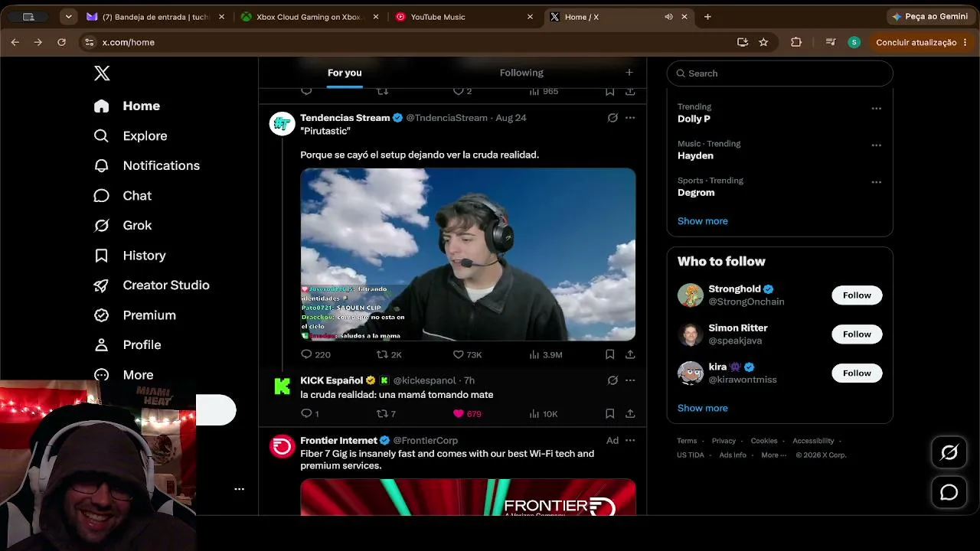
Task: Open the Ads Info footer link
Action: [733, 455]
